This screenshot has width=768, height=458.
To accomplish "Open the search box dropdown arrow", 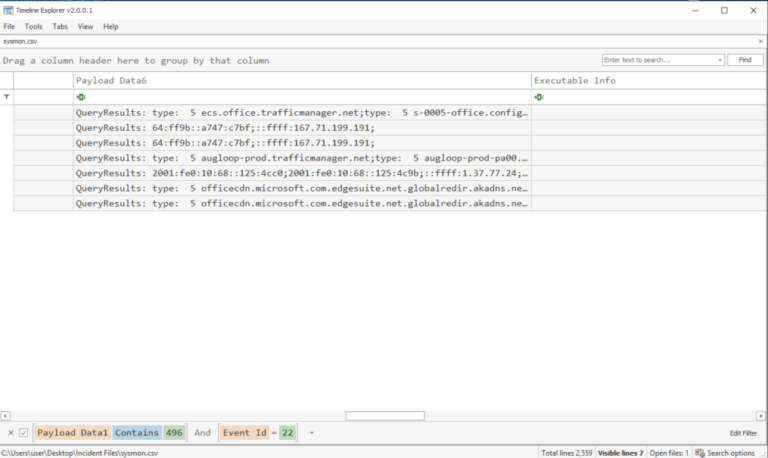I will click(x=720, y=60).
